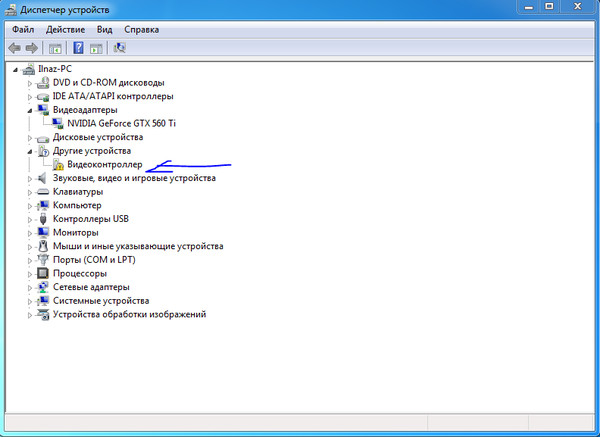Select the Ilnaz-PC root label
This screenshot has width=600, height=437.
pos(55,69)
